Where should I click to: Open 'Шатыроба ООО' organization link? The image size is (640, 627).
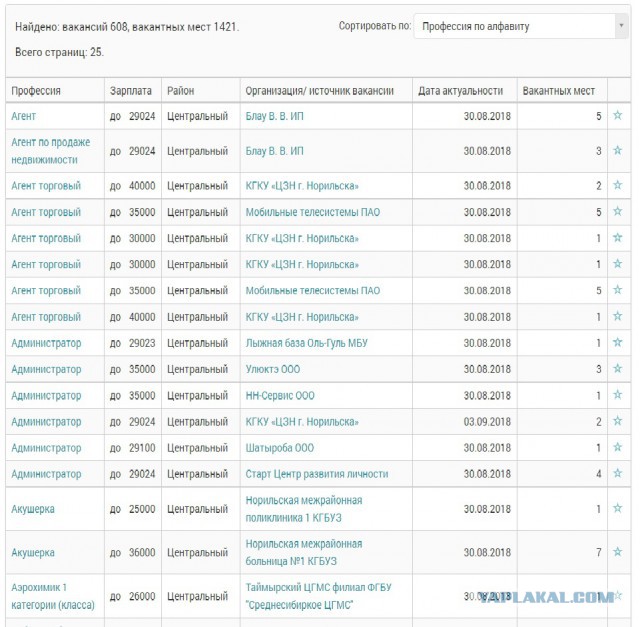coord(280,448)
